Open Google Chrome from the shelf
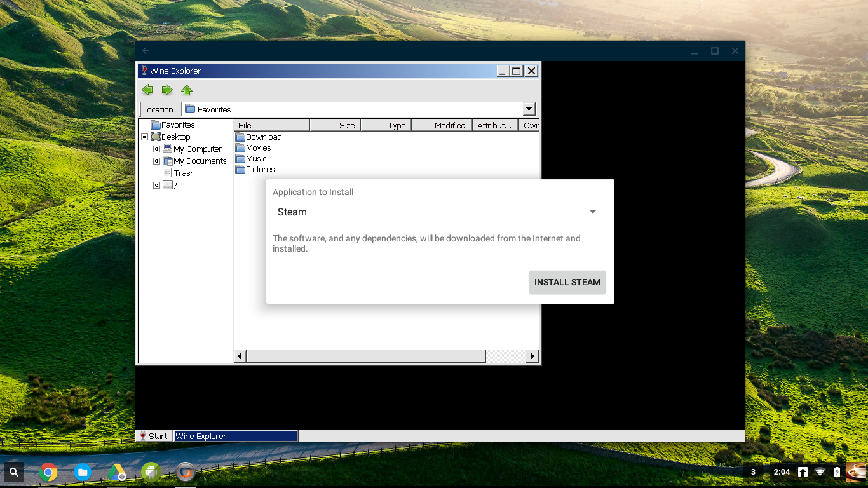The width and height of the screenshot is (868, 488). pyautogui.click(x=48, y=472)
